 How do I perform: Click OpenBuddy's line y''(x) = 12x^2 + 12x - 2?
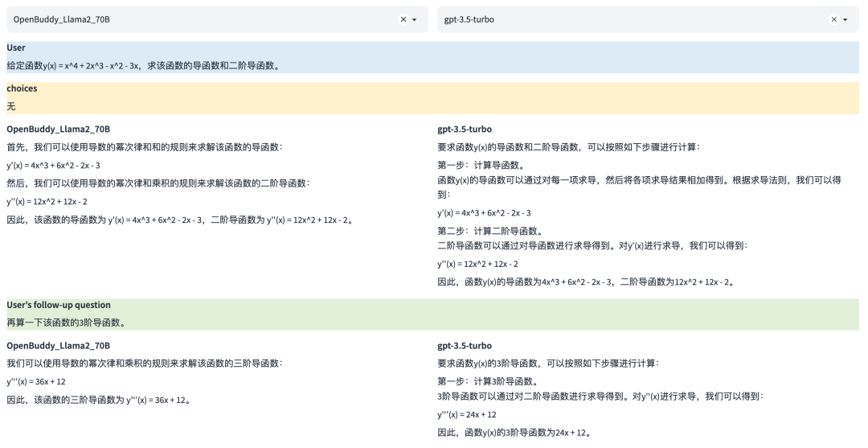pos(47,202)
